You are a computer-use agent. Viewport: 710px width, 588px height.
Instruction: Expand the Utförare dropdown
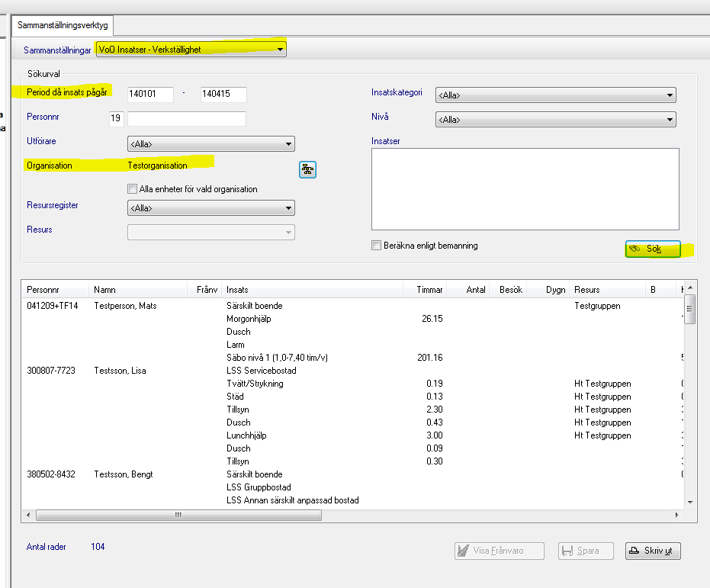[x=211, y=144]
